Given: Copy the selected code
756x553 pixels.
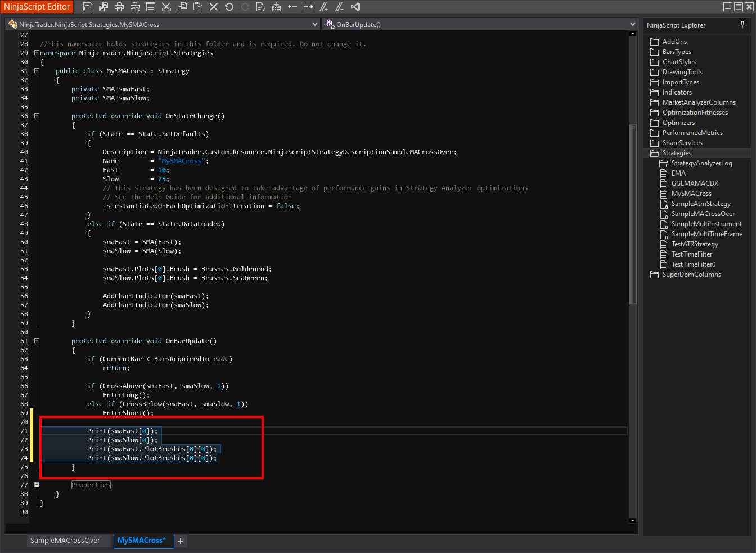Looking at the screenshot, I should [182, 7].
